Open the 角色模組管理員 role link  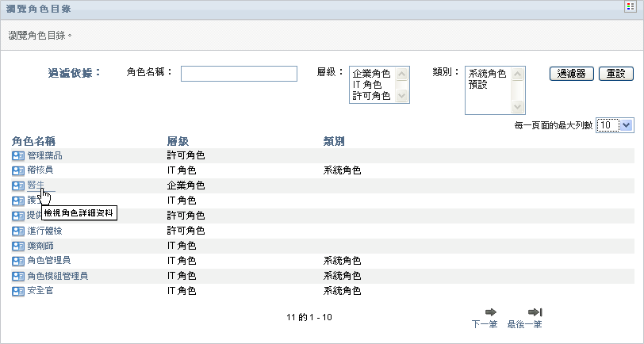click(57, 276)
